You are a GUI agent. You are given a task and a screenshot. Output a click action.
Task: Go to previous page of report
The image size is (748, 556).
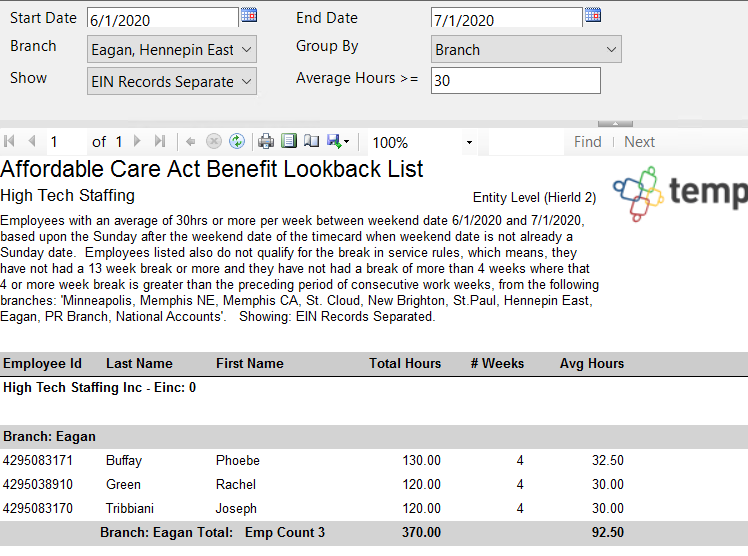[32, 141]
